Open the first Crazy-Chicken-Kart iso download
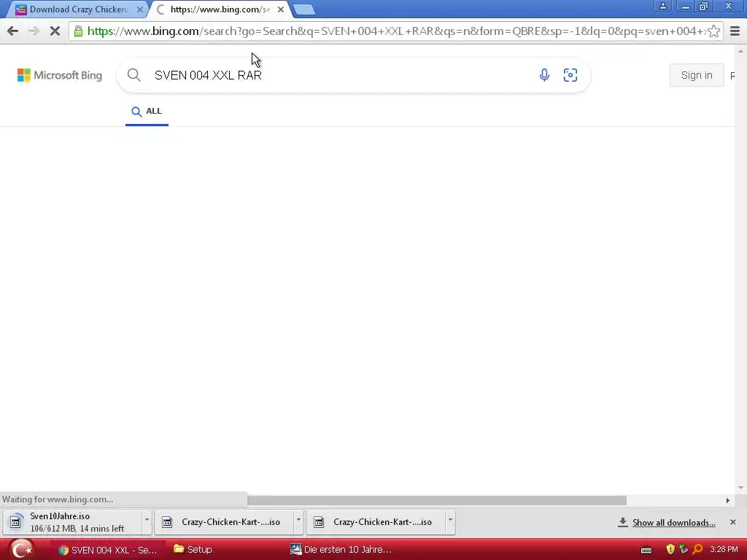The width and height of the screenshot is (747, 560). (224, 522)
